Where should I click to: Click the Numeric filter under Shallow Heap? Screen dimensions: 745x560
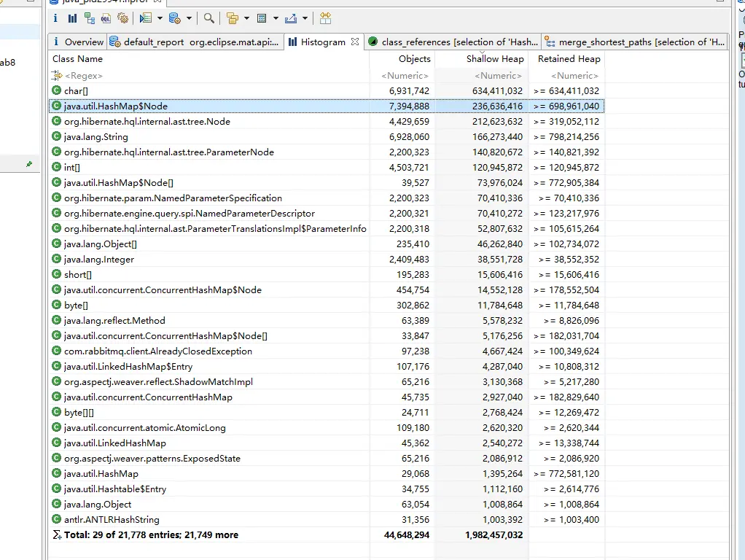[498, 76]
